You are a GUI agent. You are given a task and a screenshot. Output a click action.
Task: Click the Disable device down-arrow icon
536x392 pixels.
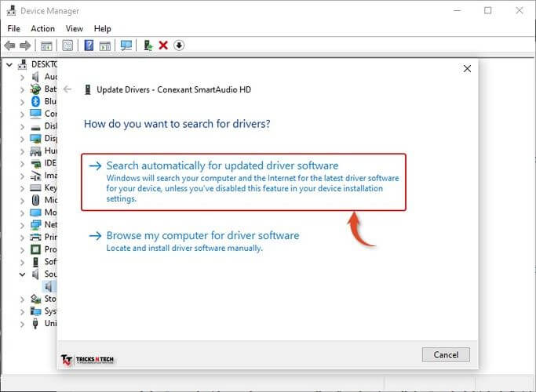pos(179,45)
